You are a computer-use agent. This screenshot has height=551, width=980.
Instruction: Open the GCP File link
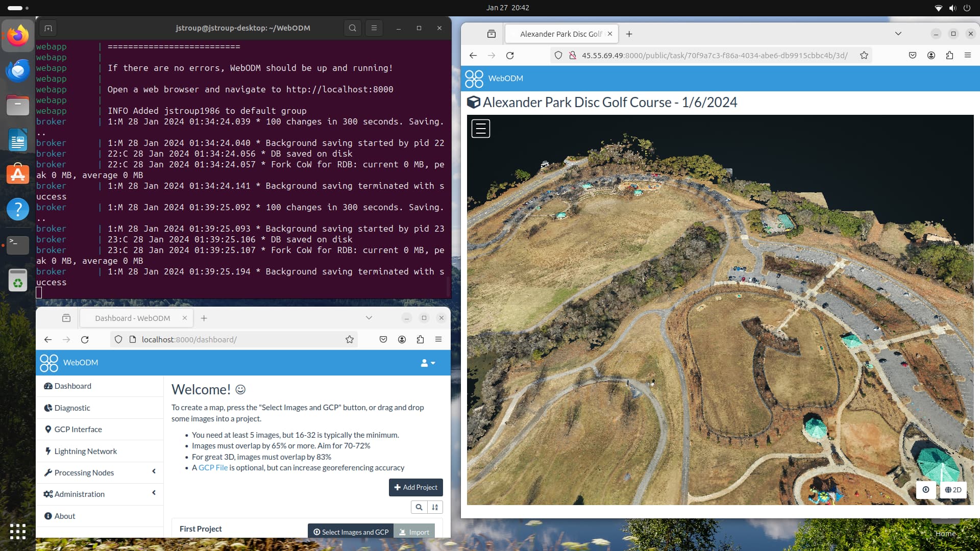(212, 467)
